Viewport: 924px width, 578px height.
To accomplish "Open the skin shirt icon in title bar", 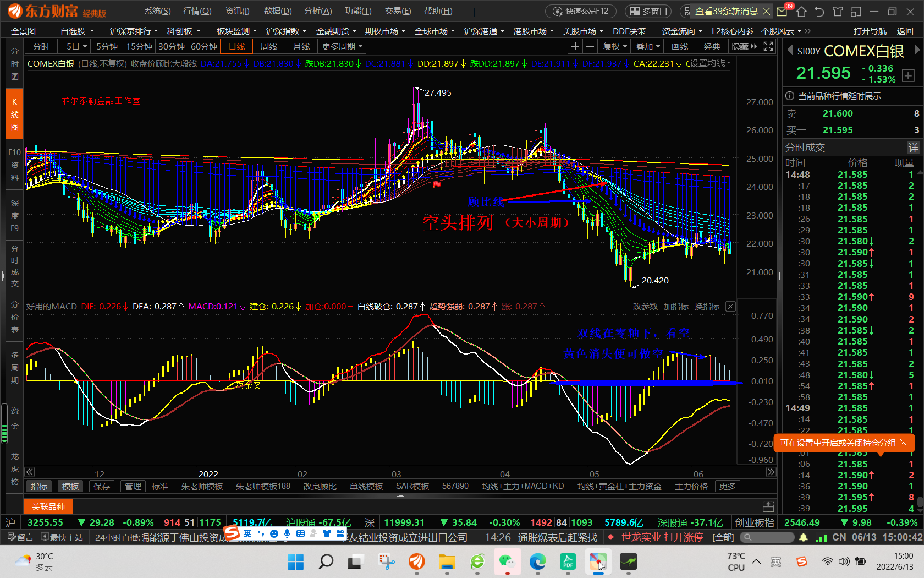I will click(x=838, y=11).
